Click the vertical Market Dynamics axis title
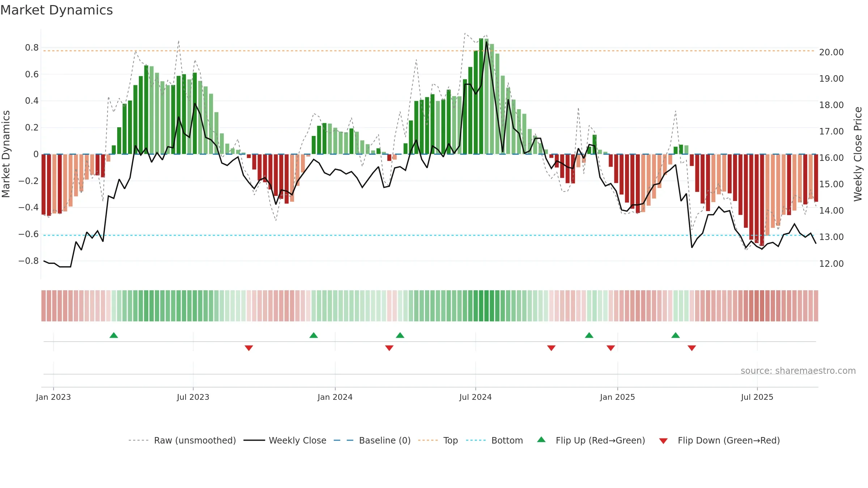The image size is (868, 488). [6, 154]
